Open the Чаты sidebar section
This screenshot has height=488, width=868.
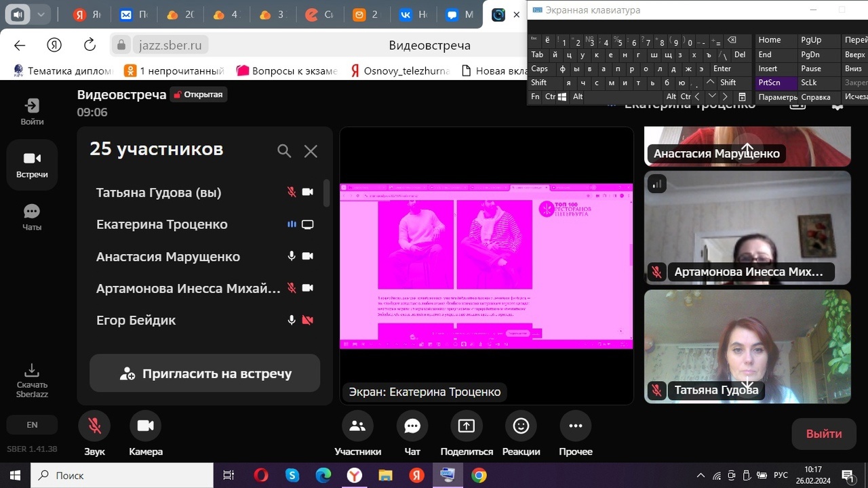pyautogui.click(x=32, y=218)
